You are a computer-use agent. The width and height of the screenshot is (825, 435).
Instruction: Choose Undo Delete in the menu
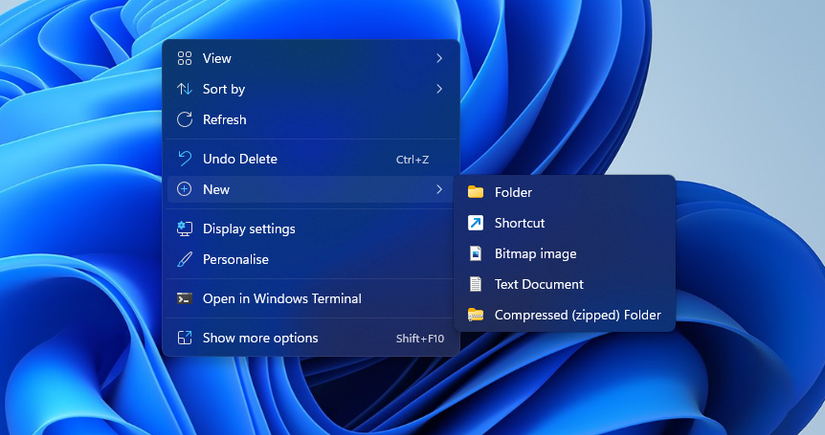tap(311, 159)
